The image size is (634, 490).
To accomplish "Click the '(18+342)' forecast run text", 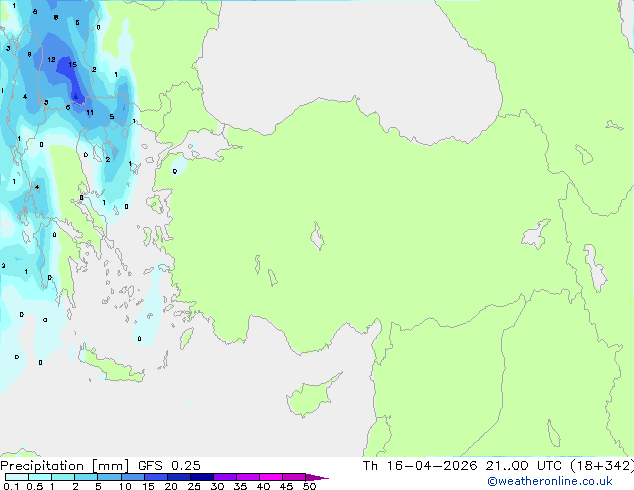I will (602, 466).
